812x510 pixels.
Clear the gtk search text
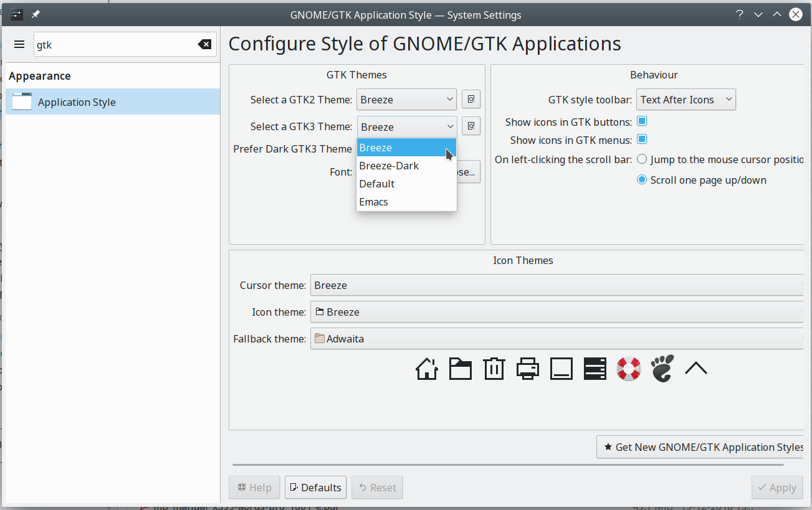[x=204, y=45]
